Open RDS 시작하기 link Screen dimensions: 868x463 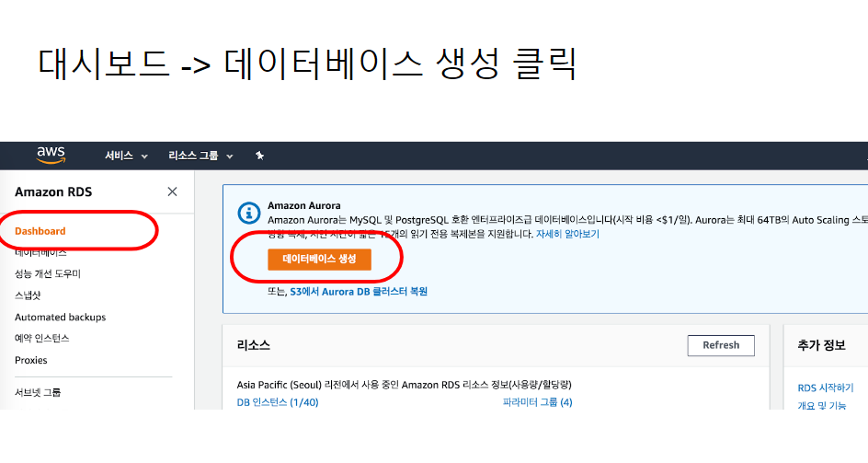826,388
